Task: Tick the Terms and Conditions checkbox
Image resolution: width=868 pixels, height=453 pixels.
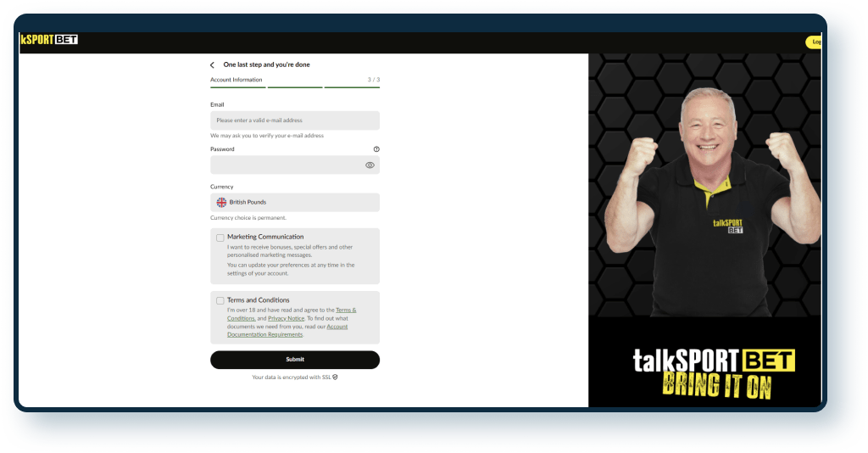Action: click(x=220, y=300)
